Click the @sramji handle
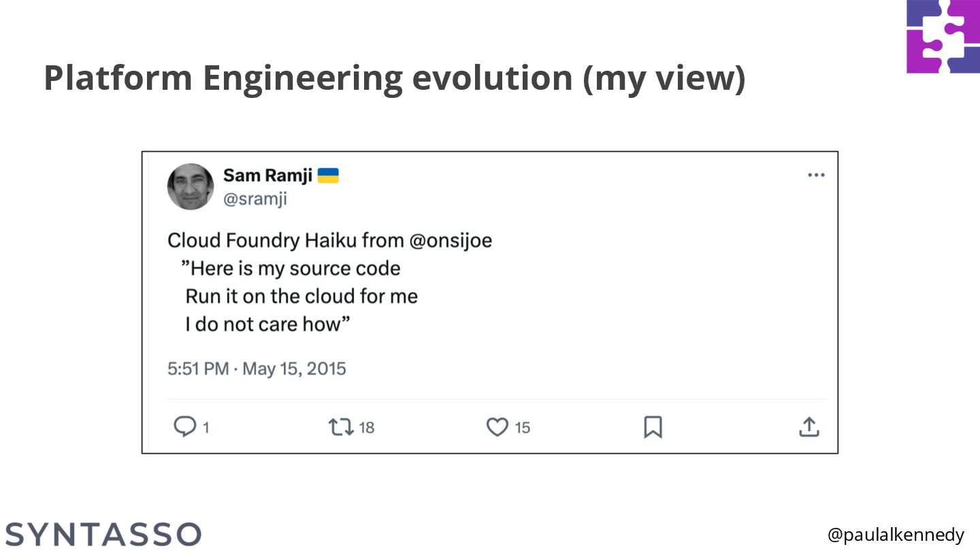Viewport: 980px width, 551px height. (255, 199)
